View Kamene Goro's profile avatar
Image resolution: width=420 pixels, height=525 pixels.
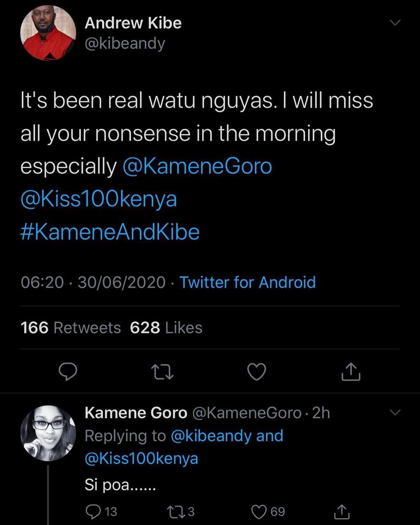click(48, 433)
